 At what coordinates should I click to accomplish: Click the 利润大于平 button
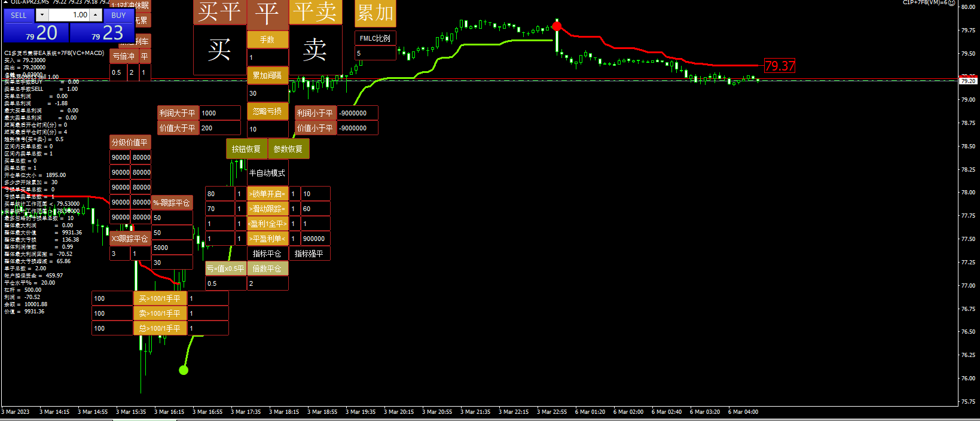coord(178,113)
